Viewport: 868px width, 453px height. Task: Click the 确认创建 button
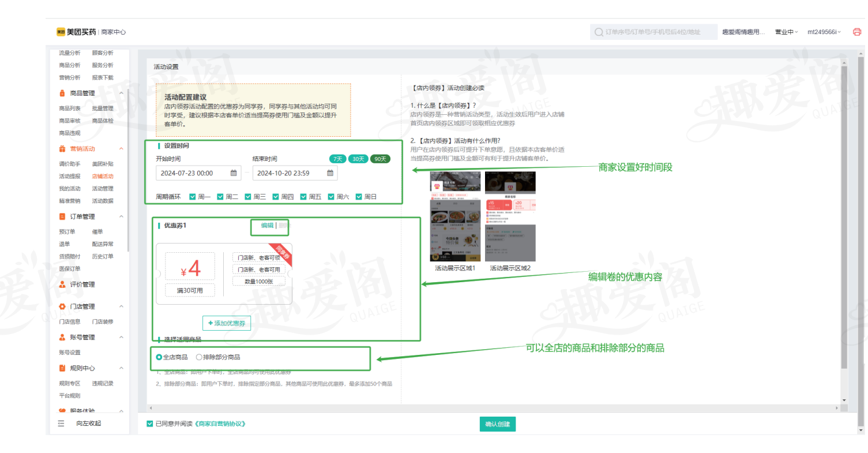click(x=497, y=424)
